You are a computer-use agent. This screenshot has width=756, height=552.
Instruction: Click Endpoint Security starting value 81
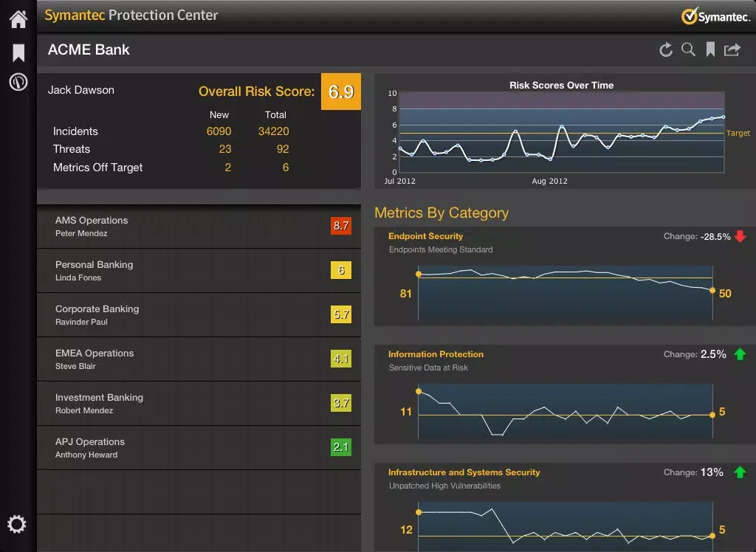point(406,294)
